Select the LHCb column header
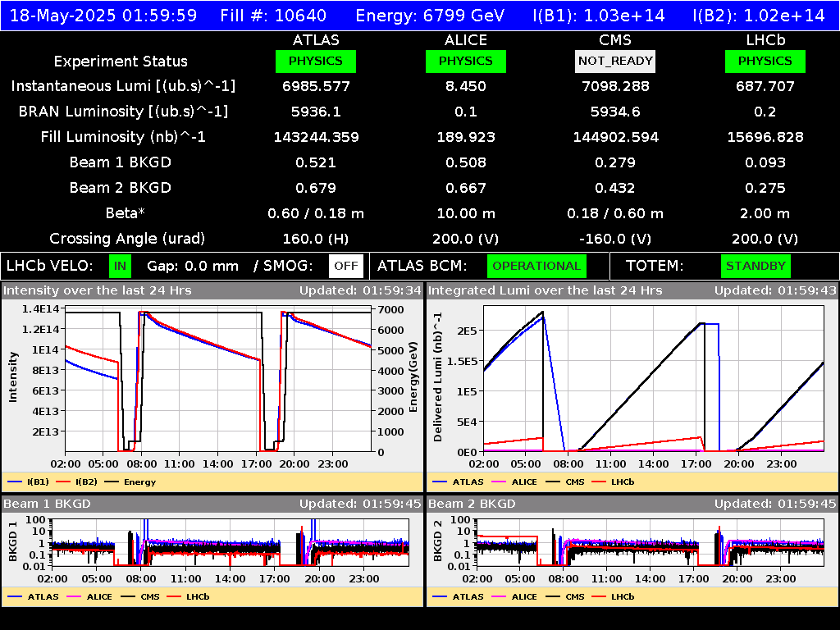Image resolution: width=840 pixels, height=630 pixels. (x=765, y=40)
